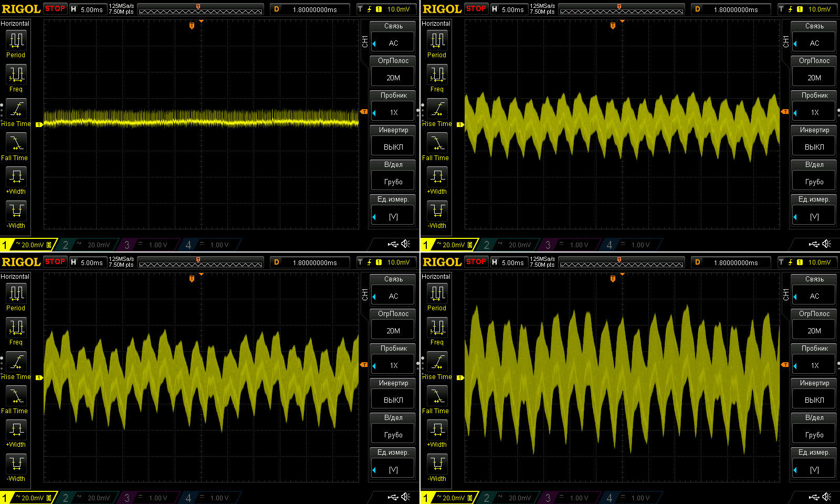Toggle Инвертир ВЫКЛ in top-left scope

point(393,147)
